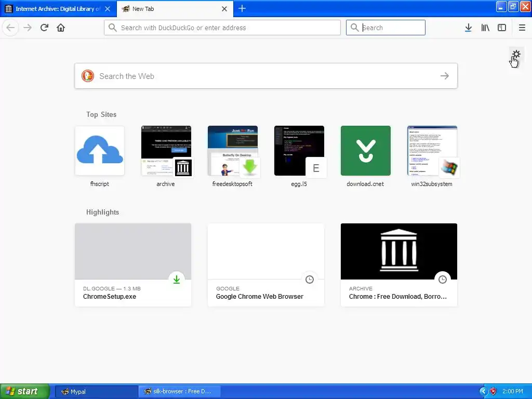Viewport: 532px width, 399px height.
Task: Click the DuckDuckGo logo icon
Action: coord(87,76)
